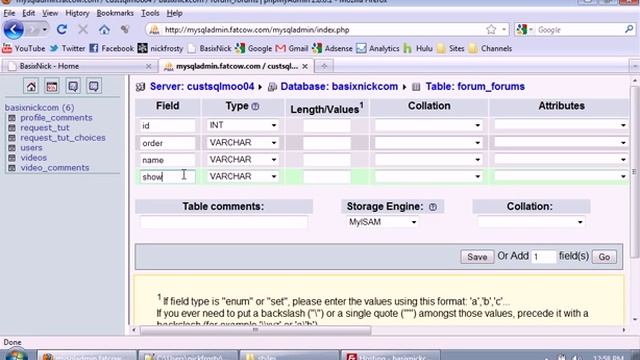Image resolution: width=640 pixels, height=360 pixels.
Task: Open Server: custsqlmoo04 breadcrumb link
Action: coord(202,87)
